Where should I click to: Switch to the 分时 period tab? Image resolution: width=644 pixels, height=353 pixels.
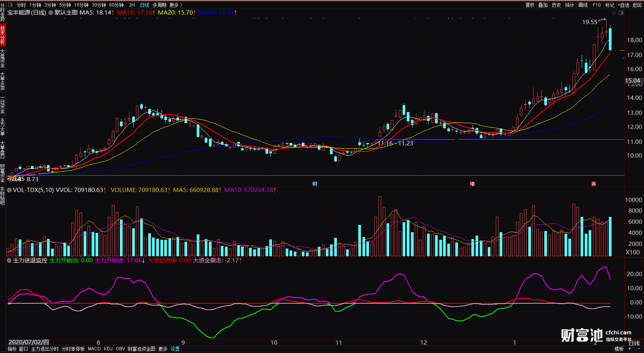coord(21,5)
